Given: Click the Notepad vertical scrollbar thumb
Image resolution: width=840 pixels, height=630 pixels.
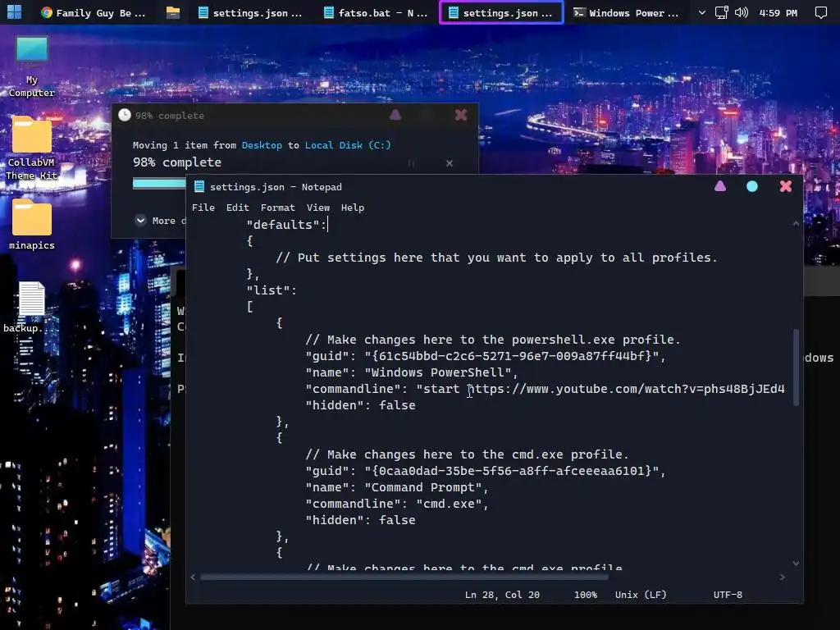Looking at the screenshot, I should (x=796, y=367).
